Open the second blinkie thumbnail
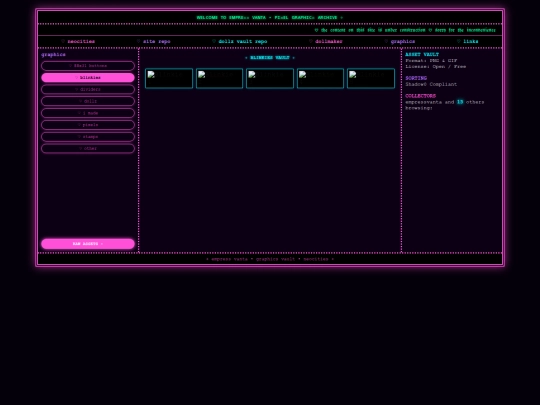Screen dimensions: 540x405 (x=219, y=79)
